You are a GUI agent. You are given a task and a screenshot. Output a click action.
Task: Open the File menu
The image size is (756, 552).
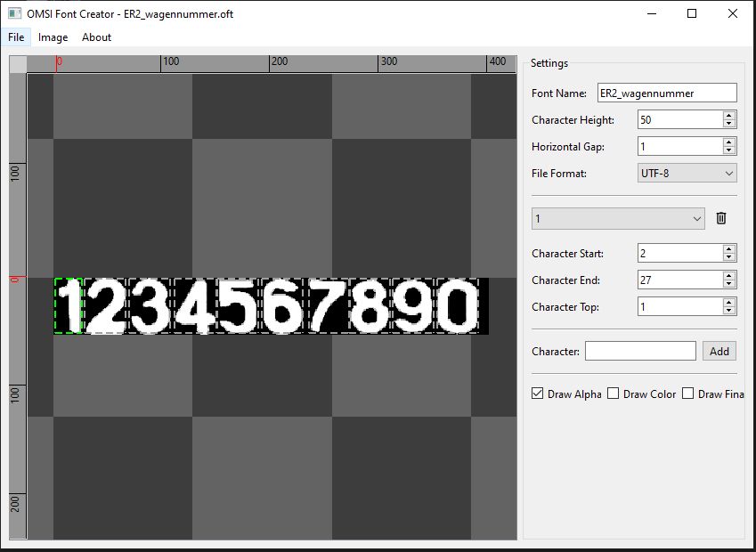pos(16,37)
